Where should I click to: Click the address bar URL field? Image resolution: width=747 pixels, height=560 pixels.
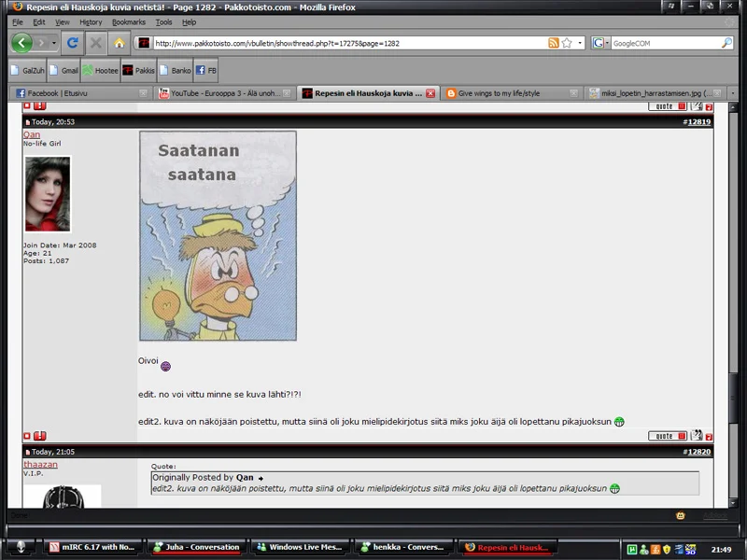pos(345,43)
